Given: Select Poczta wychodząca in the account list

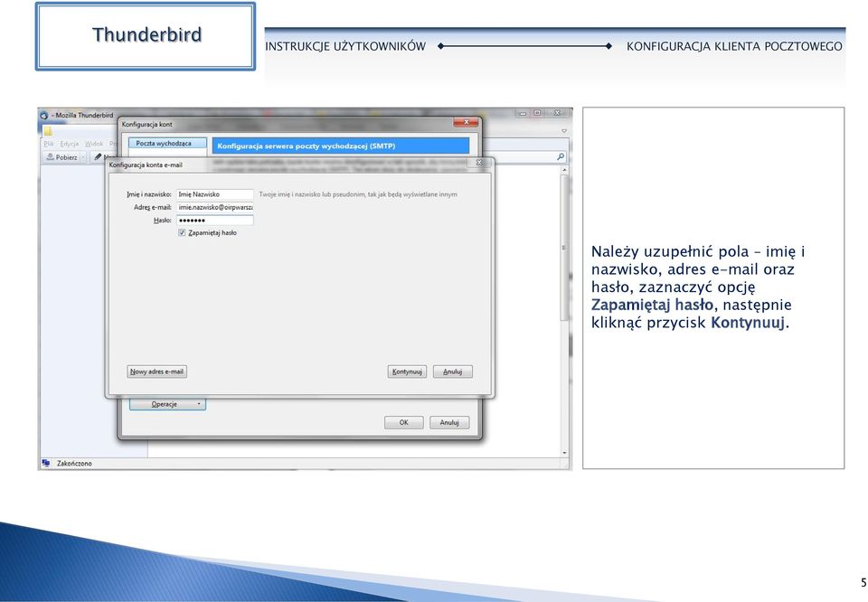Looking at the screenshot, I should click(x=167, y=144).
